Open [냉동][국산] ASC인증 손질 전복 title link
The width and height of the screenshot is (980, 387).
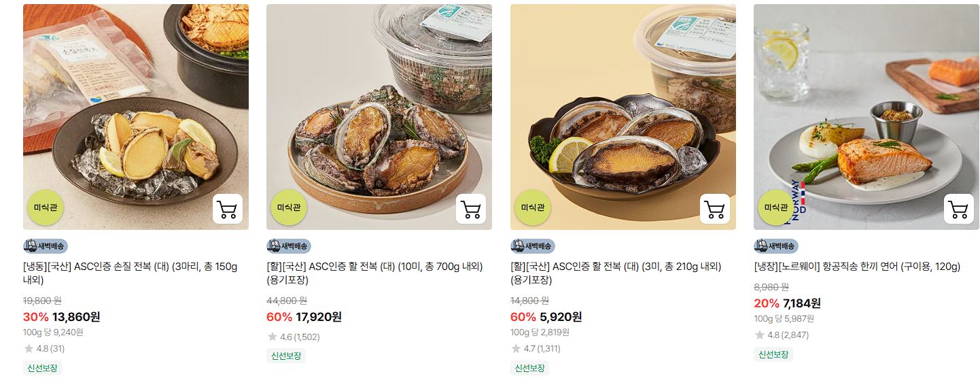130,273
